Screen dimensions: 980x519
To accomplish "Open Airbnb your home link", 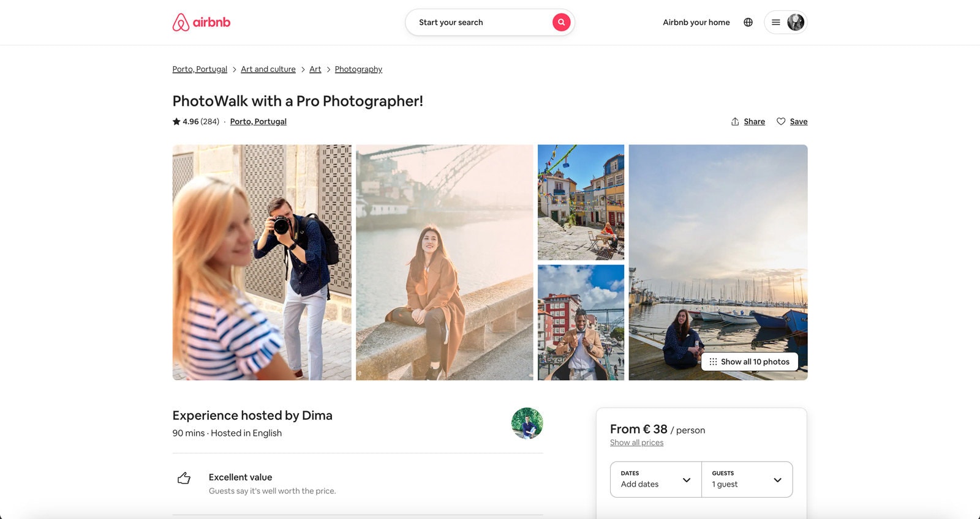I will [696, 22].
